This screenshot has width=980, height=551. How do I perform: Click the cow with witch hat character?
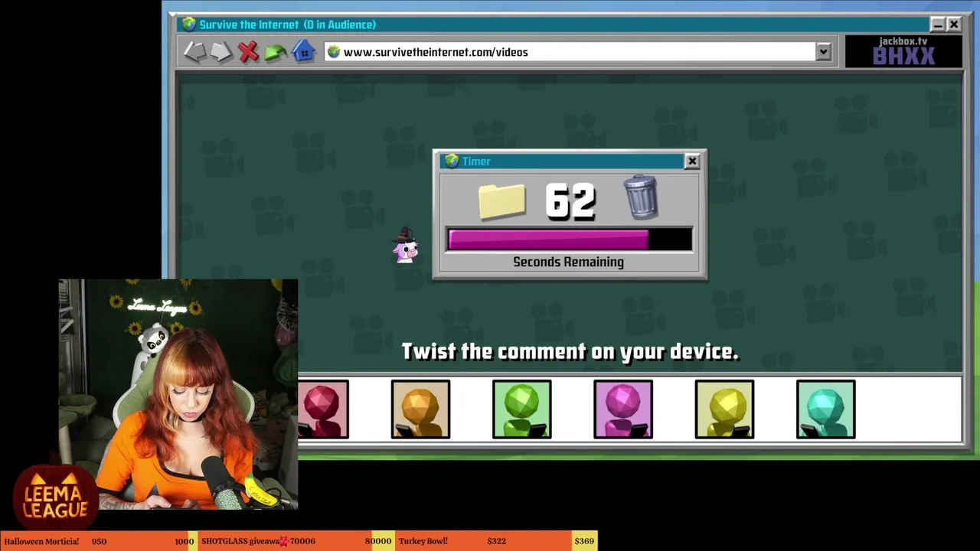pos(405,246)
